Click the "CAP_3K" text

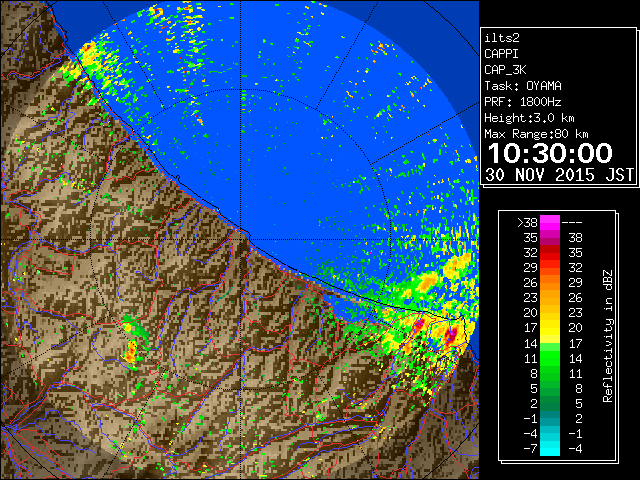coord(505,70)
